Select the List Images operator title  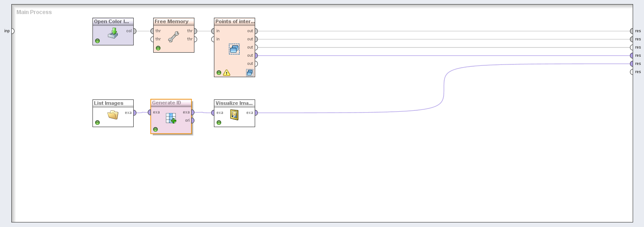pos(109,103)
